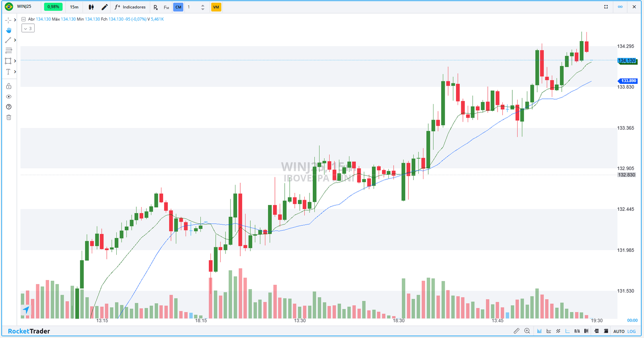The height and width of the screenshot is (338, 644).
Task: Open the v 3 dropdown under chart legend
Action: point(27,28)
